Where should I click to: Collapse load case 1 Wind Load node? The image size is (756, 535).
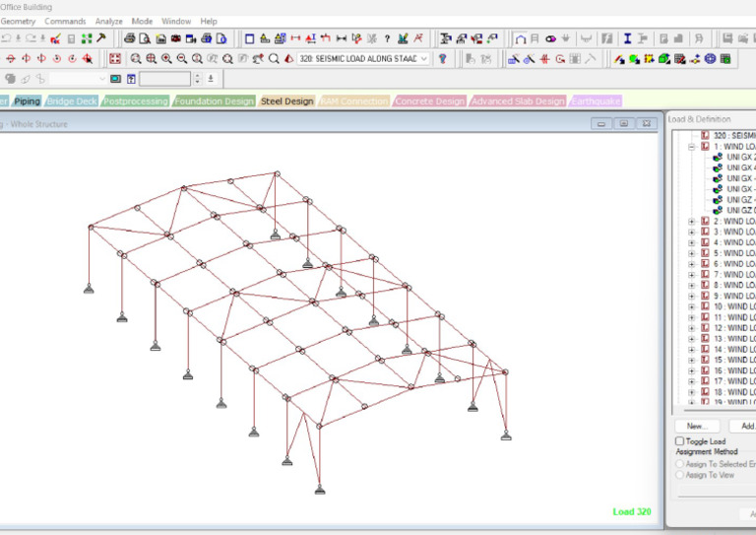click(x=692, y=146)
